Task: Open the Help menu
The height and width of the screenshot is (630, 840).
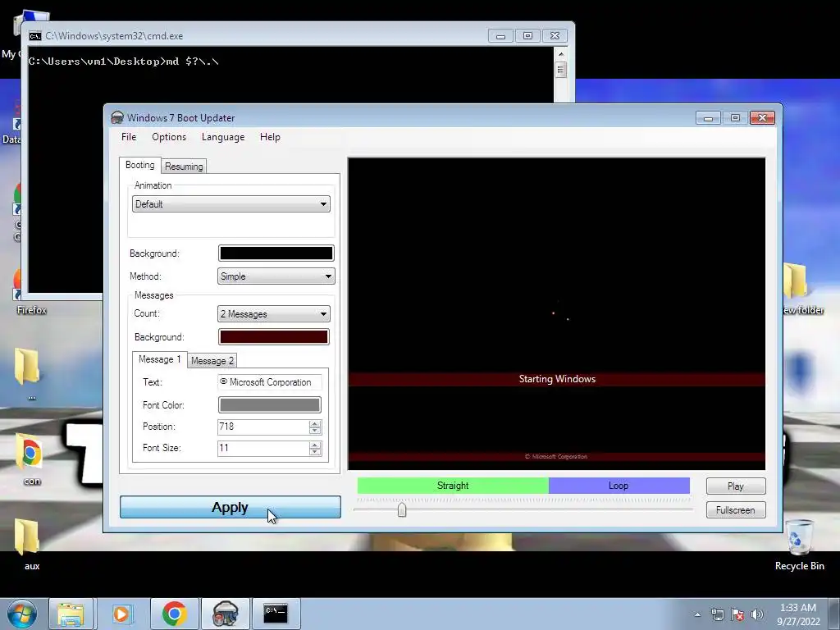Action: (x=270, y=137)
